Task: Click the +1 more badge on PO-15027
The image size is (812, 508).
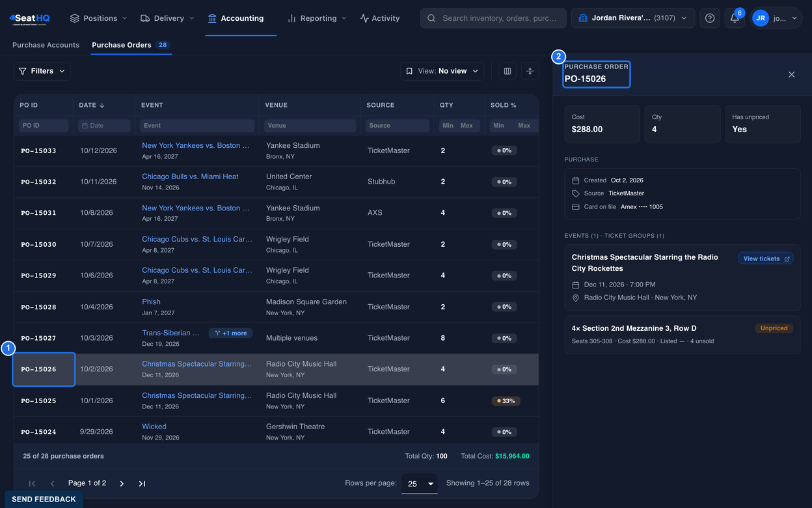Action: [x=230, y=333]
